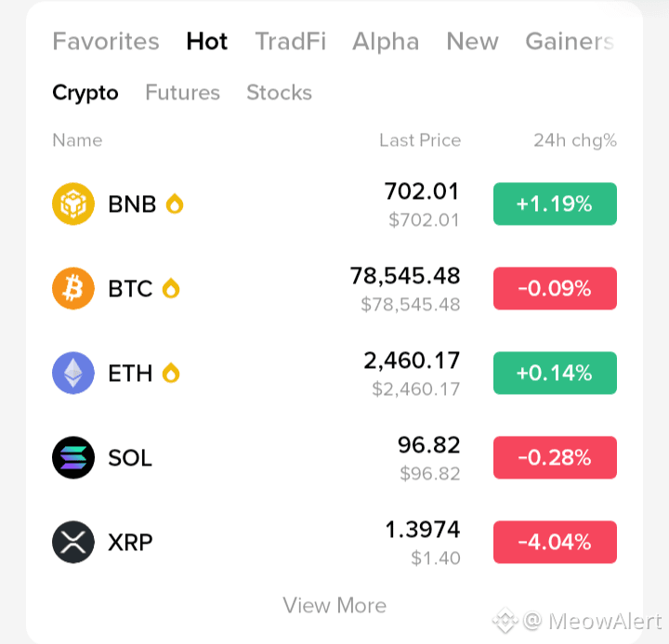Open the View More link
The width and height of the screenshot is (669, 644).
click(334, 605)
